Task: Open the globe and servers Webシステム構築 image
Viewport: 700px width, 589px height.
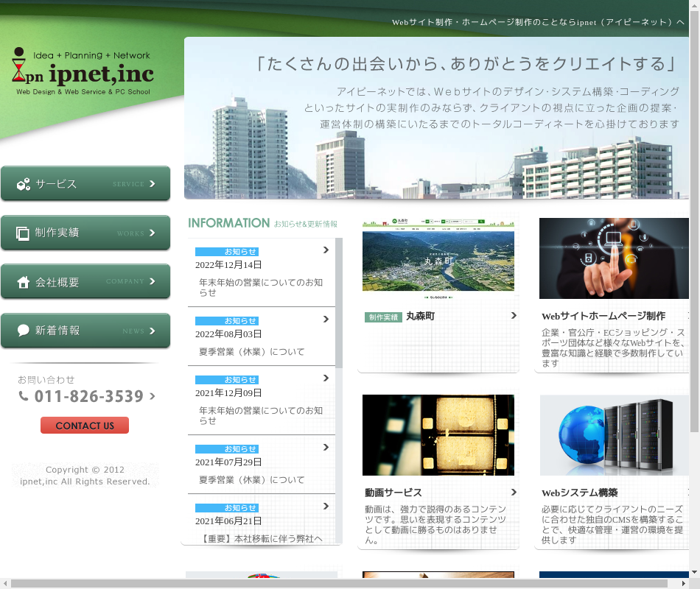Action: (615, 435)
